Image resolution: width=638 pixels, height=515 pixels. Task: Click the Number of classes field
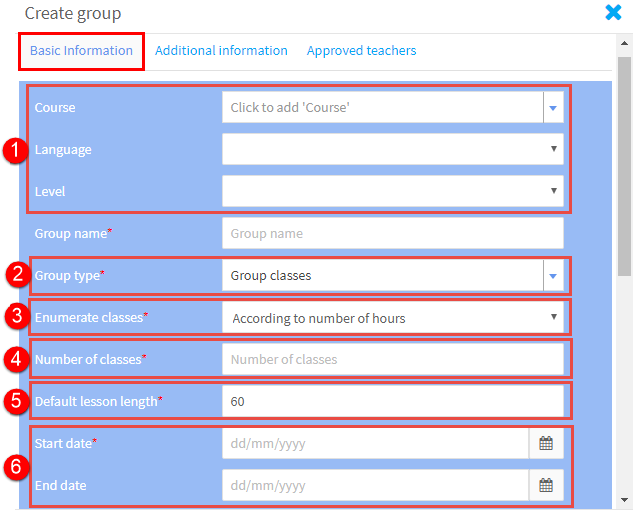click(393, 360)
